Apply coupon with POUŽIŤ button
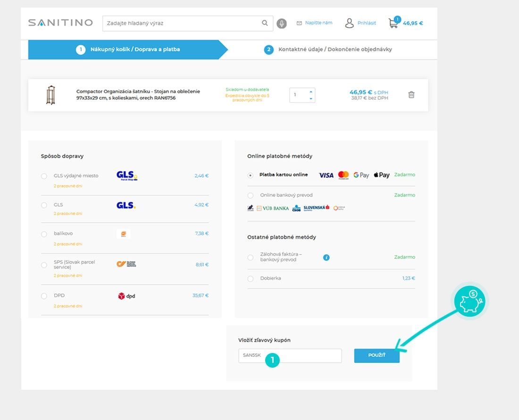 (377, 355)
